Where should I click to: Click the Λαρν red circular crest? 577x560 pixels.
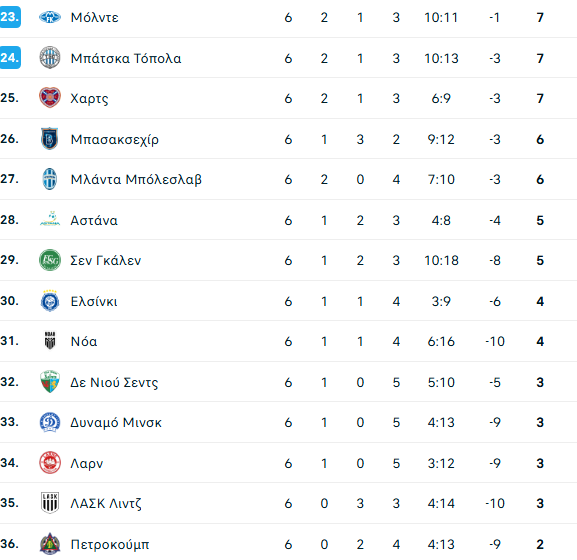[x=50, y=462]
